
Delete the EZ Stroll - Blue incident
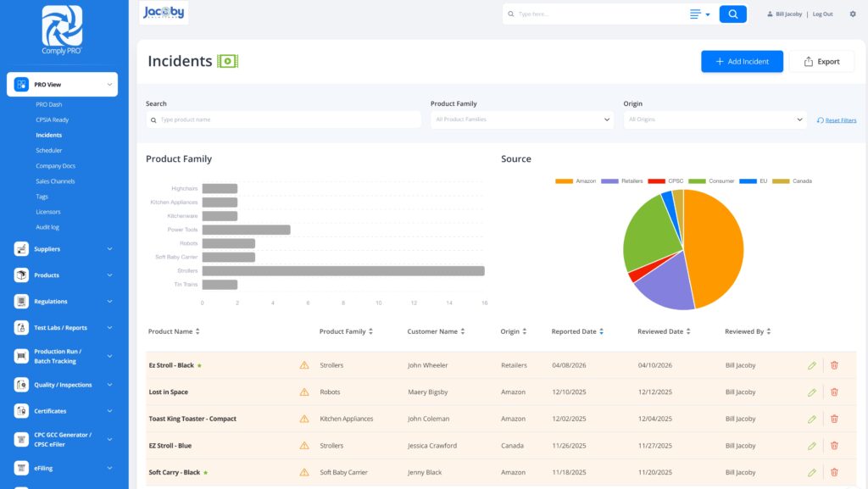tap(834, 445)
